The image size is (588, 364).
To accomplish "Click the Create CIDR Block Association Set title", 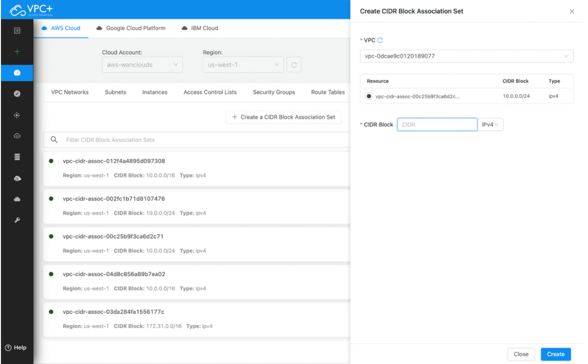I will tap(412, 11).
